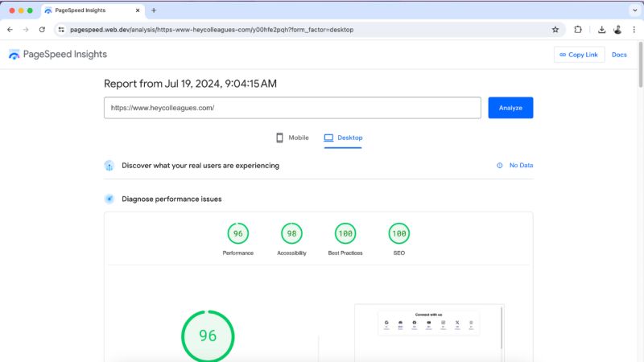Reload the page with refresh icon
Viewport: 644px width, 362px height.
[x=42, y=30]
